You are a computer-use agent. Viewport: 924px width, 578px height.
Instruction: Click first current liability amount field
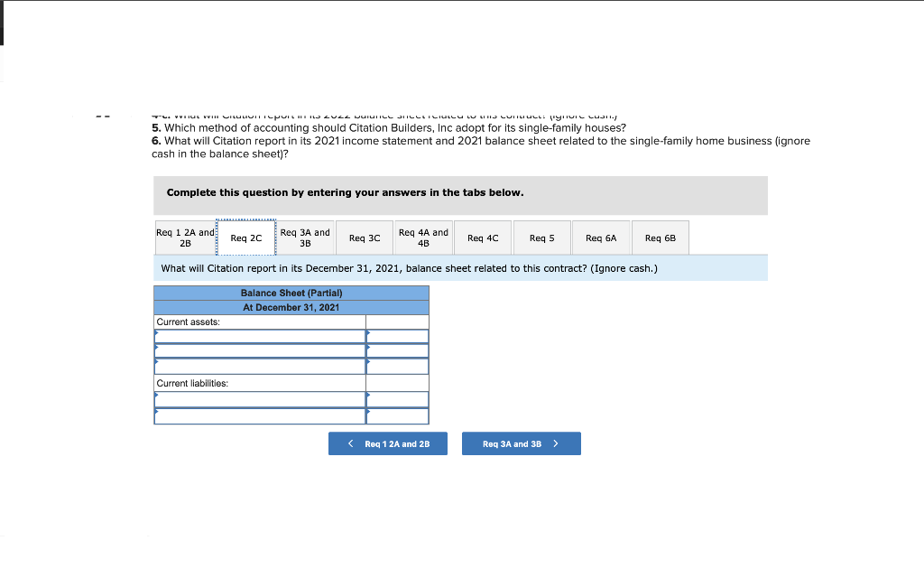coord(397,399)
